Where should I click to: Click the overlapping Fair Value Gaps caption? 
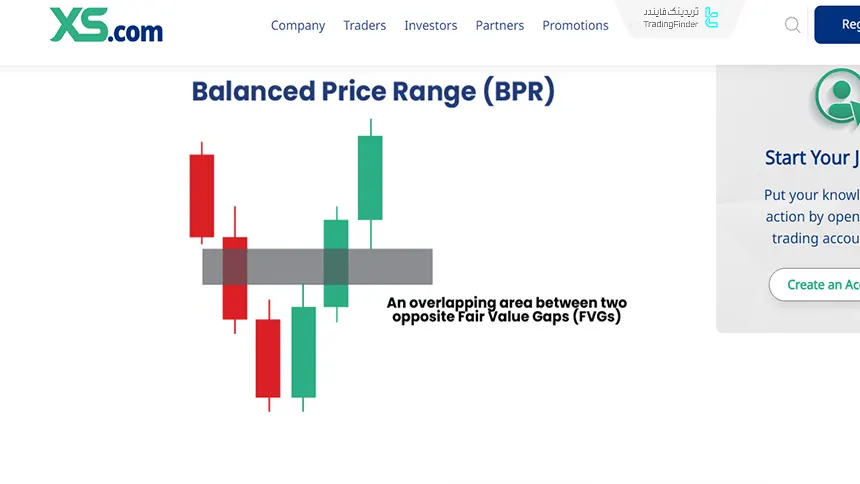(x=506, y=310)
